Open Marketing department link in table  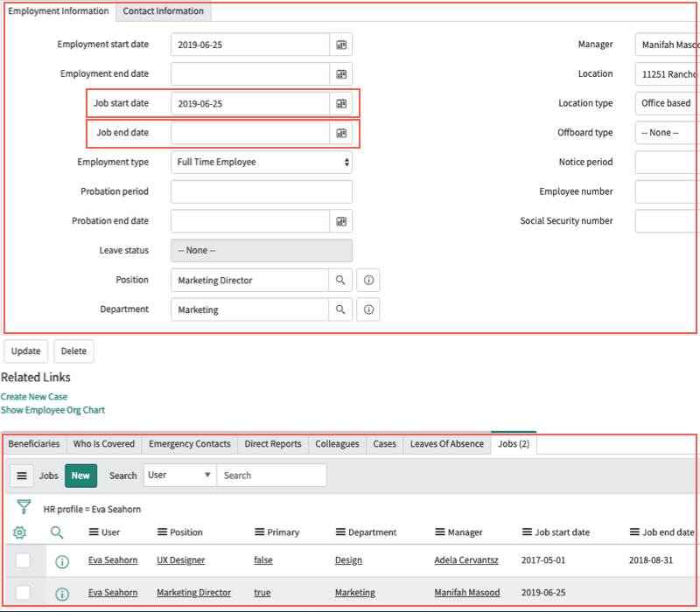[x=355, y=593]
